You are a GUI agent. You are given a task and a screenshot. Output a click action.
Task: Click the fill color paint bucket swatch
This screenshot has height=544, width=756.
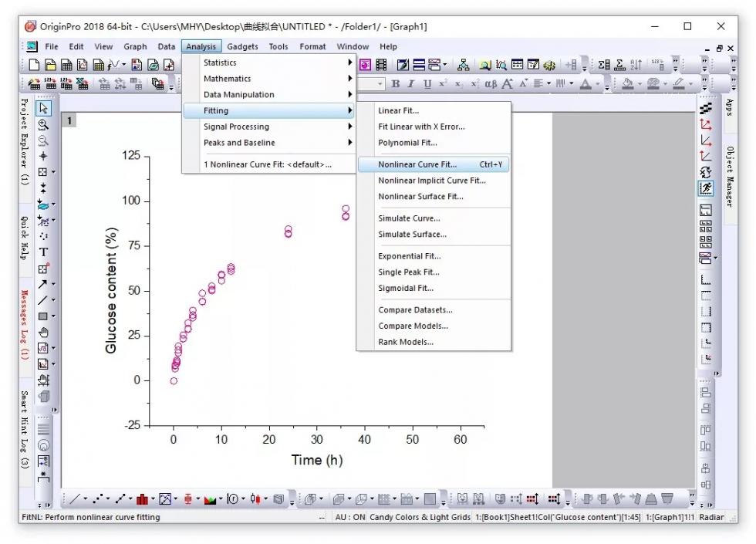point(628,84)
